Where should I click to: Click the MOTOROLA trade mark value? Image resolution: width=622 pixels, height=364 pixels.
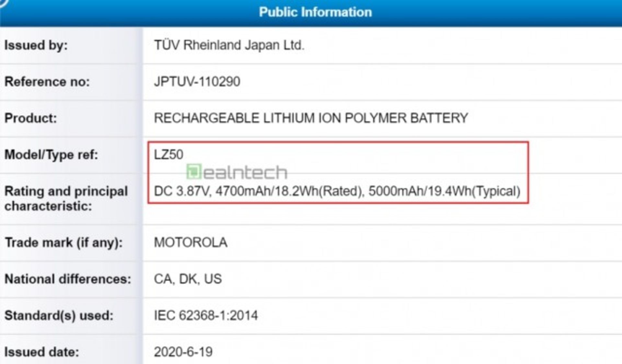(190, 243)
